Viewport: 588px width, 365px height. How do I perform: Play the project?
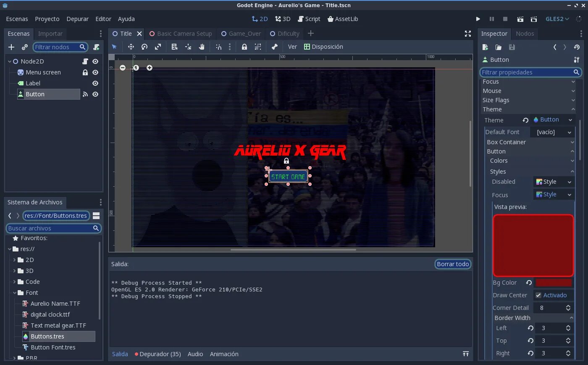tap(478, 19)
